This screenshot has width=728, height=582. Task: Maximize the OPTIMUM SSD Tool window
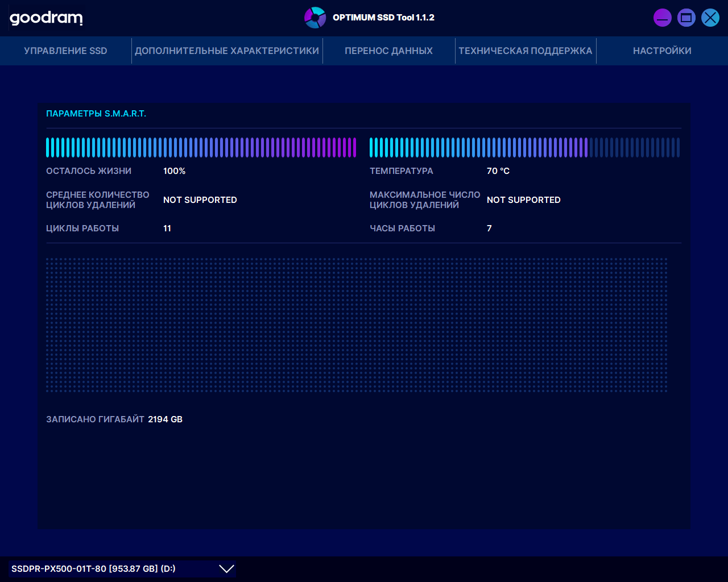[686, 18]
